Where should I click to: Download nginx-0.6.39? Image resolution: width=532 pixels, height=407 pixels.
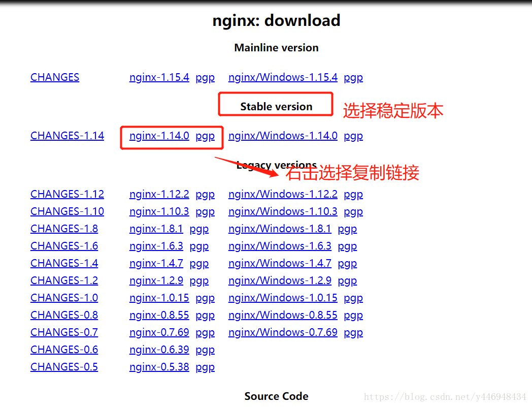click(x=159, y=350)
